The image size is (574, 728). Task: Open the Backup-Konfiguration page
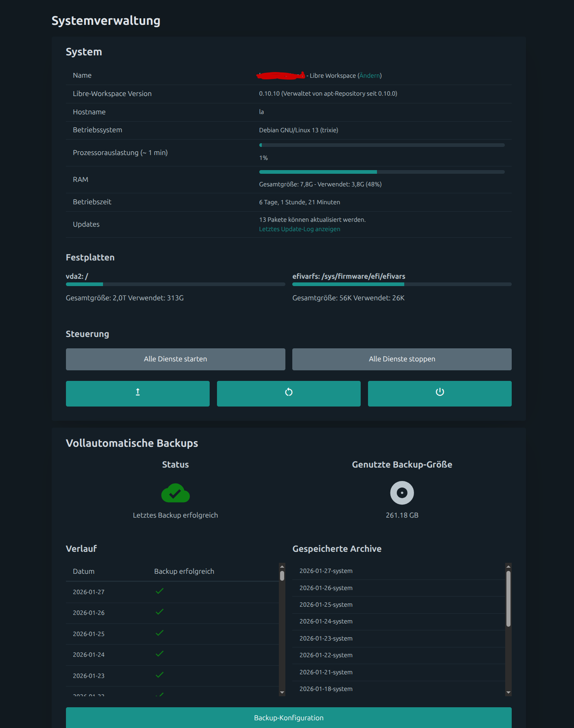[x=289, y=718]
